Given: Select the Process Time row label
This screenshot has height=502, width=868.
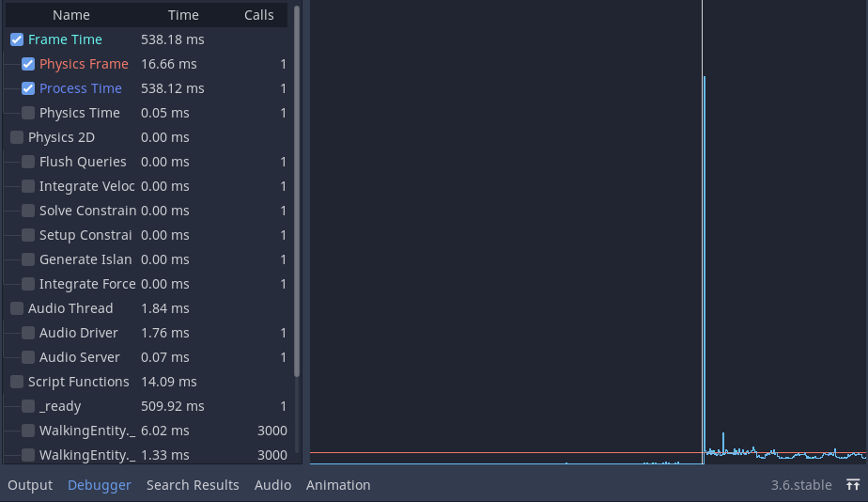Looking at the screenshot, I should click(x=80, y=88).
